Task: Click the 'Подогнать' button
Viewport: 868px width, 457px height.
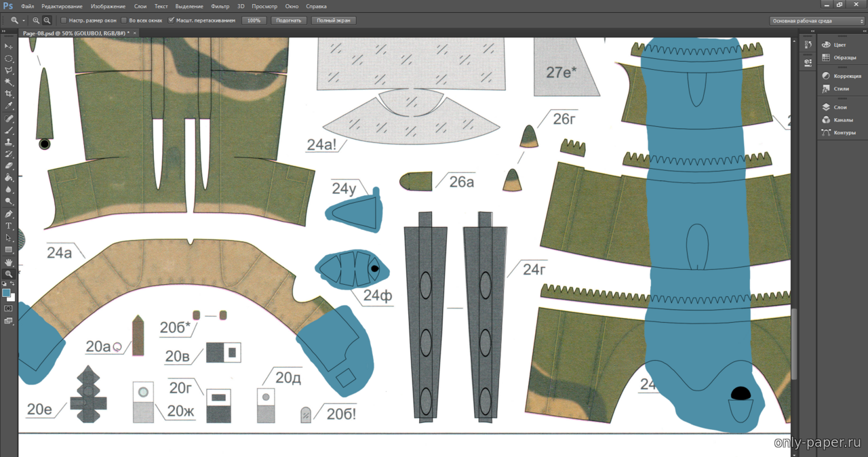Action: (x=288, y=20)
